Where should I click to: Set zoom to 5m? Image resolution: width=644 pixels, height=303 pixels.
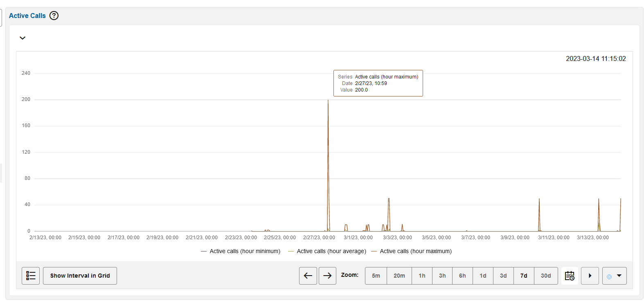click(376, 276)
